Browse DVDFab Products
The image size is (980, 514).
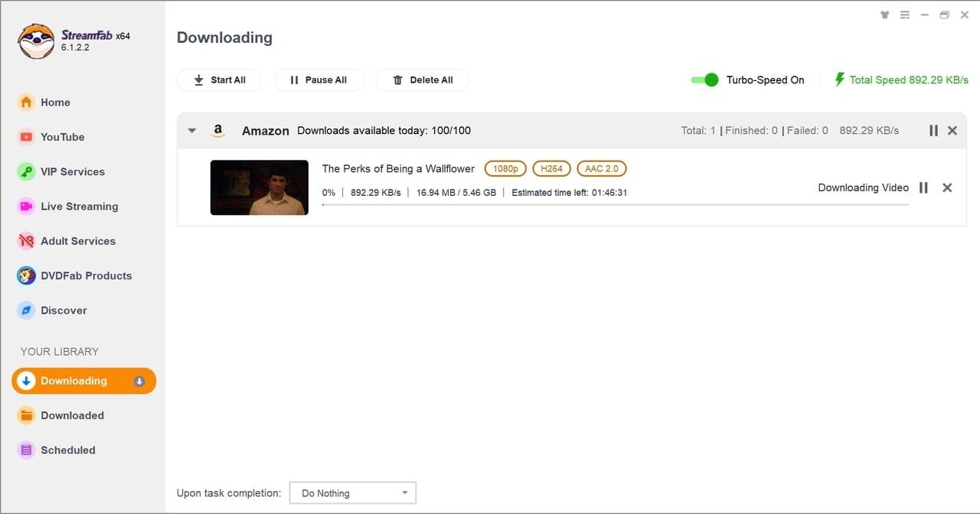pyautogui.click(x=86, y=275)
